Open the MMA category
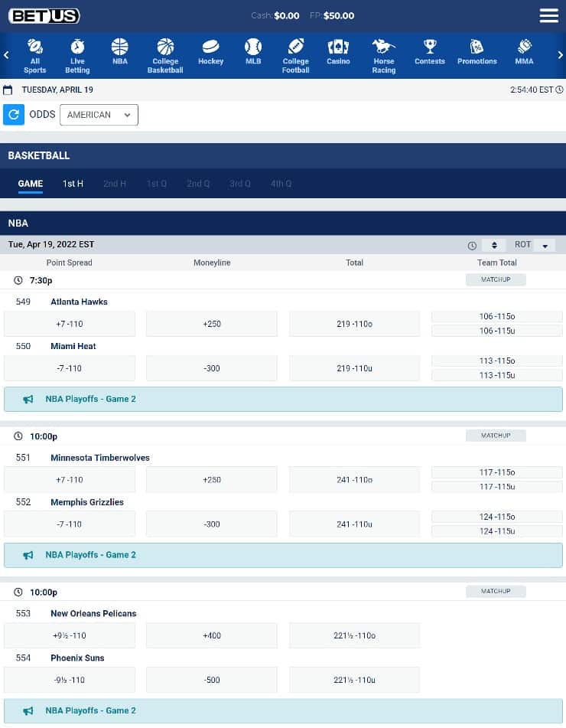 [524, 51]
